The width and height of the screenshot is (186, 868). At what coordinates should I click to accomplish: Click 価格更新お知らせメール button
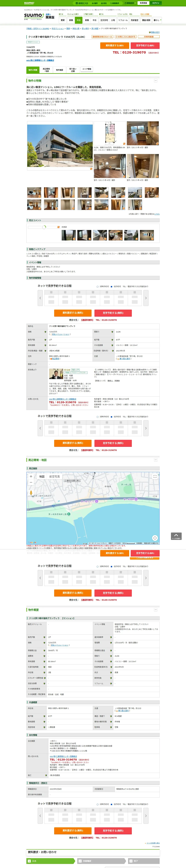[x=102, y=37]
